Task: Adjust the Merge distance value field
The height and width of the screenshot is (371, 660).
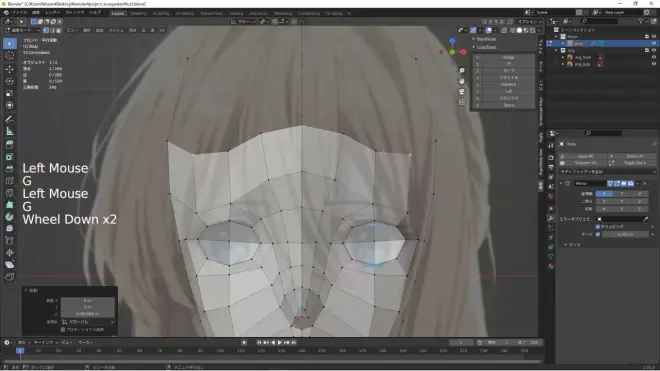Action: click(625, 234)
